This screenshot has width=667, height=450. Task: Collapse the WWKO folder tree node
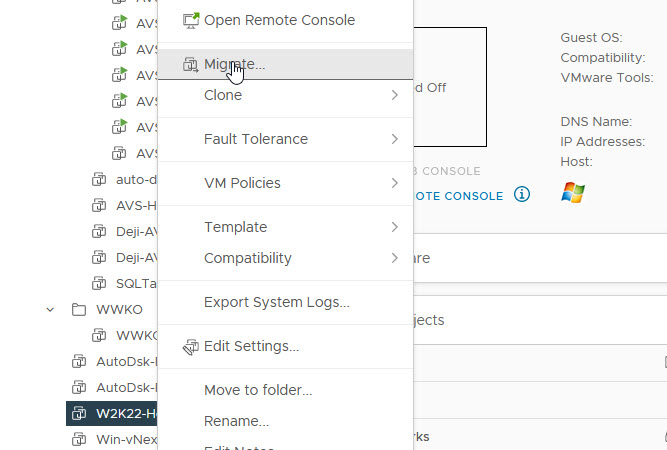50,310
